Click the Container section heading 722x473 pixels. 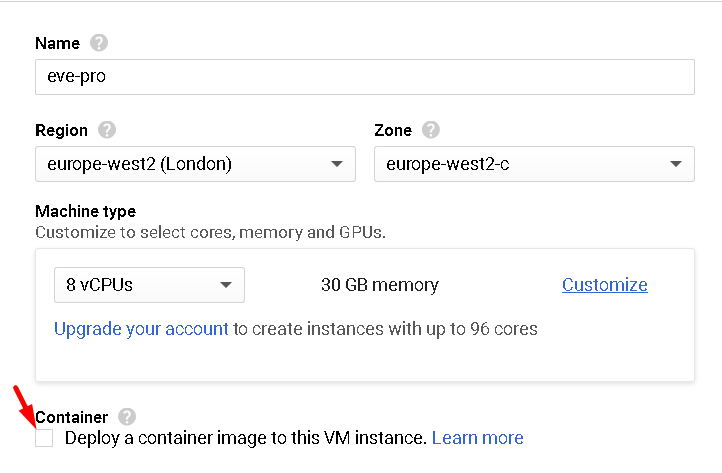(72, 417)
